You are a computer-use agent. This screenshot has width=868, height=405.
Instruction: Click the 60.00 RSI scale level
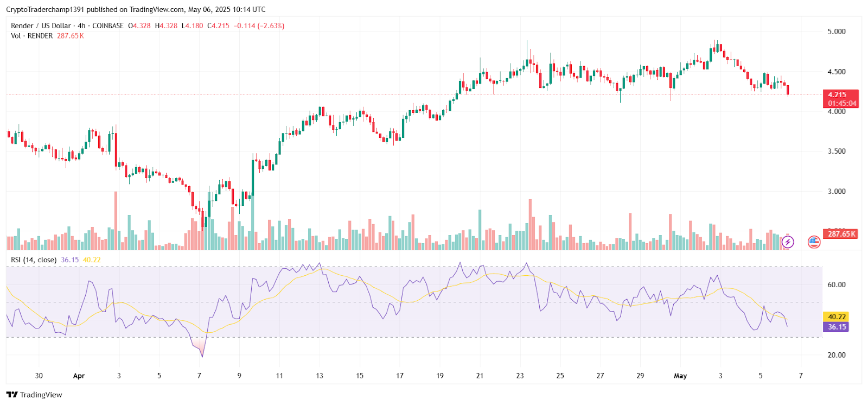(x=836, y=284)
